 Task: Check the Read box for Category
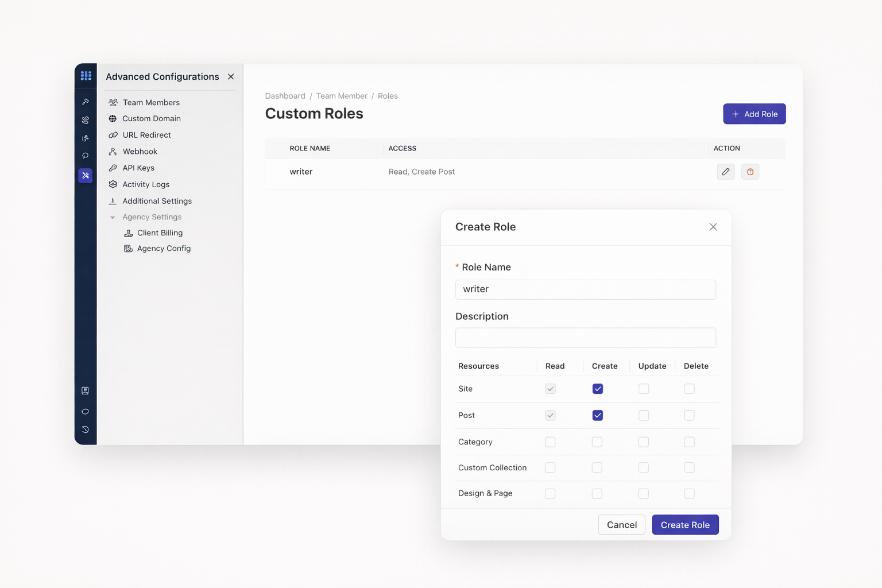pos(550,442)
